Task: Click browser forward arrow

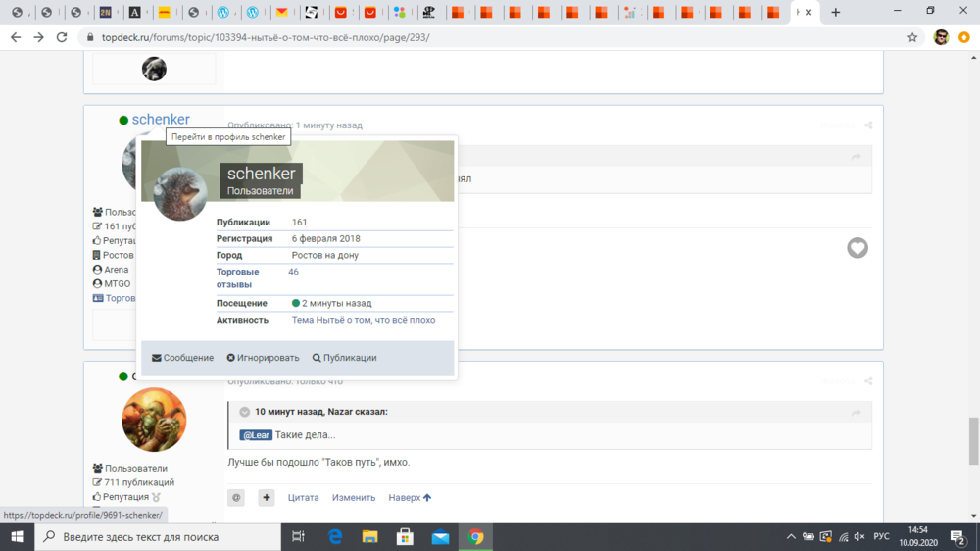Action: tap(39, 37)
